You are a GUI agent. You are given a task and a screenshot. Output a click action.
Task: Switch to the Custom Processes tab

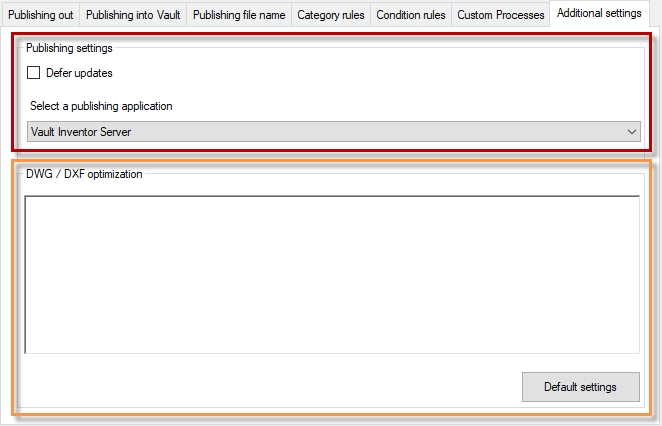(x=500, y=15)
